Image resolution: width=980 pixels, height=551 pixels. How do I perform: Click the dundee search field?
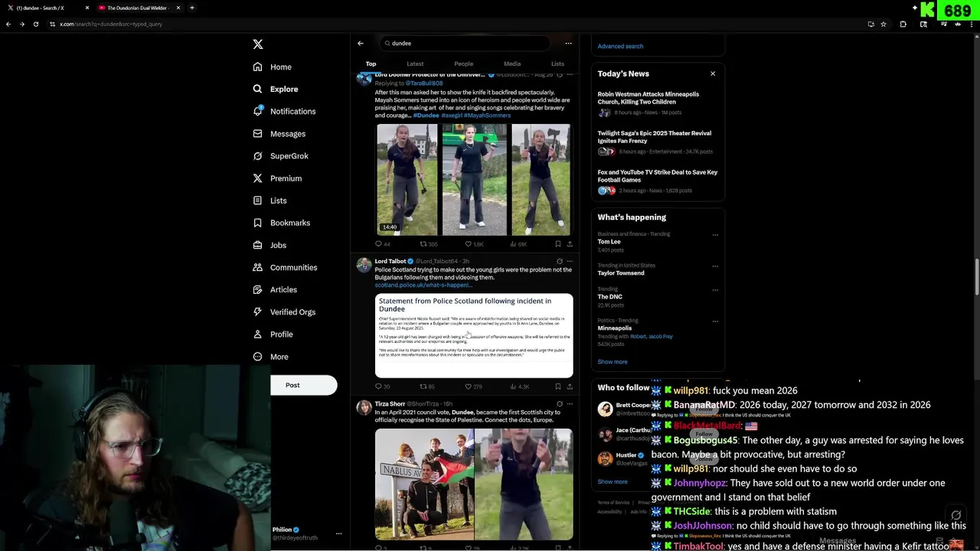coord(465,43)
